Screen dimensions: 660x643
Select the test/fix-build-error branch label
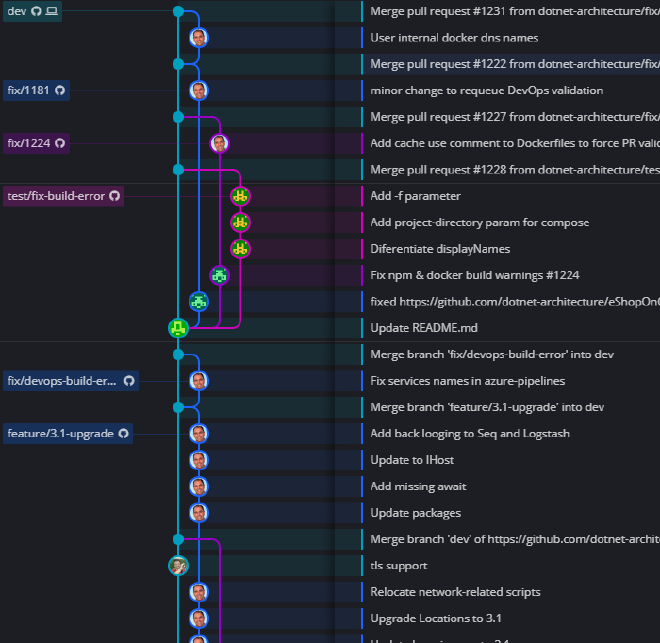tap(56, 196)
